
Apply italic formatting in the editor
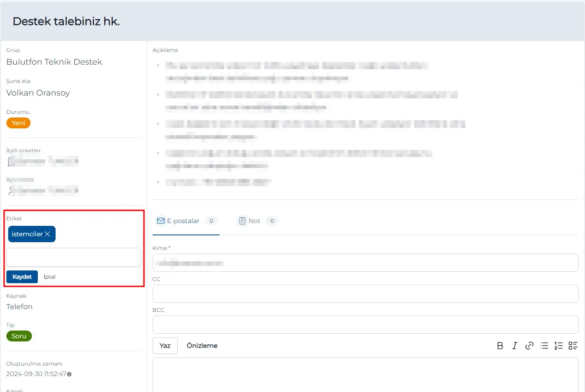coord(514,346)
